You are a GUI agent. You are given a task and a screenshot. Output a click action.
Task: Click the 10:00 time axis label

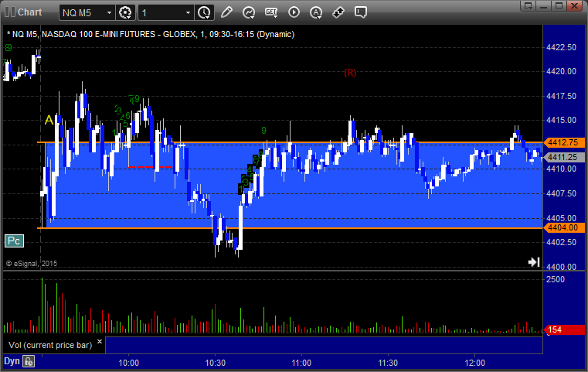click(128, 363)
